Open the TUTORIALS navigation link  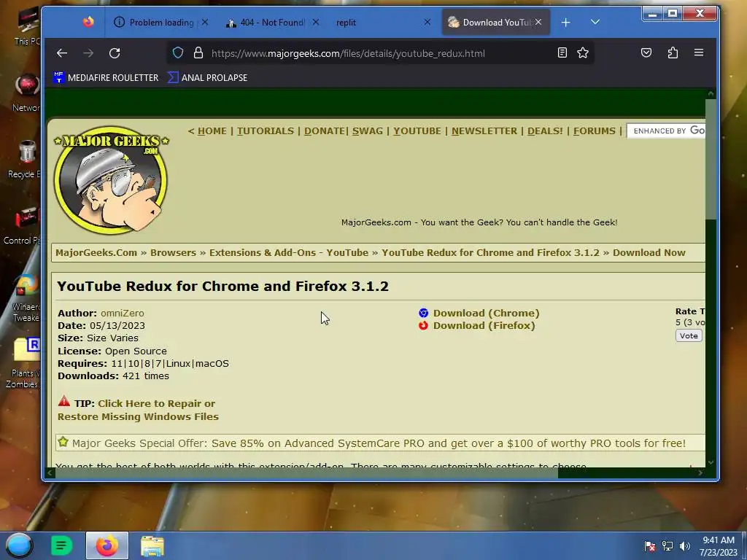pyautogui.click(x=266, y=131)
